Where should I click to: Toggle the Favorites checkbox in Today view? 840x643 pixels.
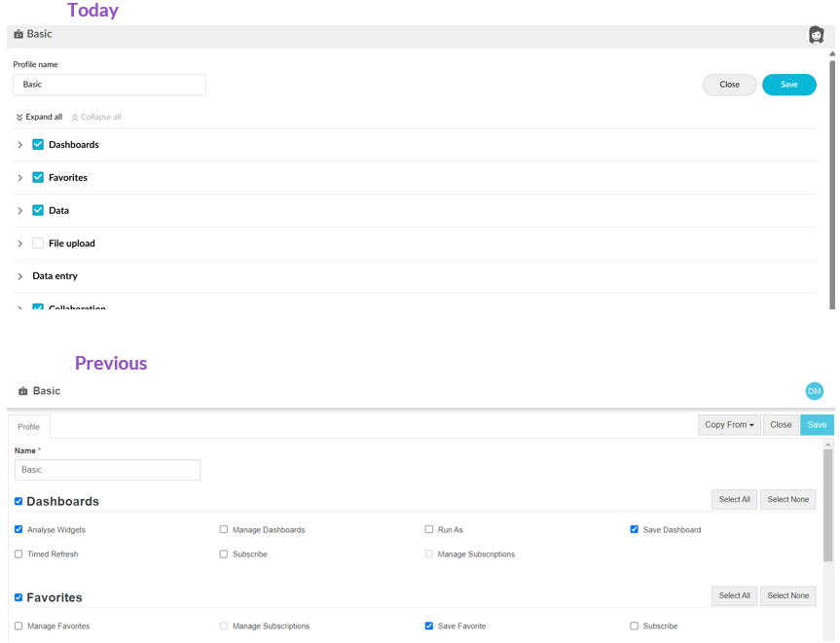coord(38,177)
